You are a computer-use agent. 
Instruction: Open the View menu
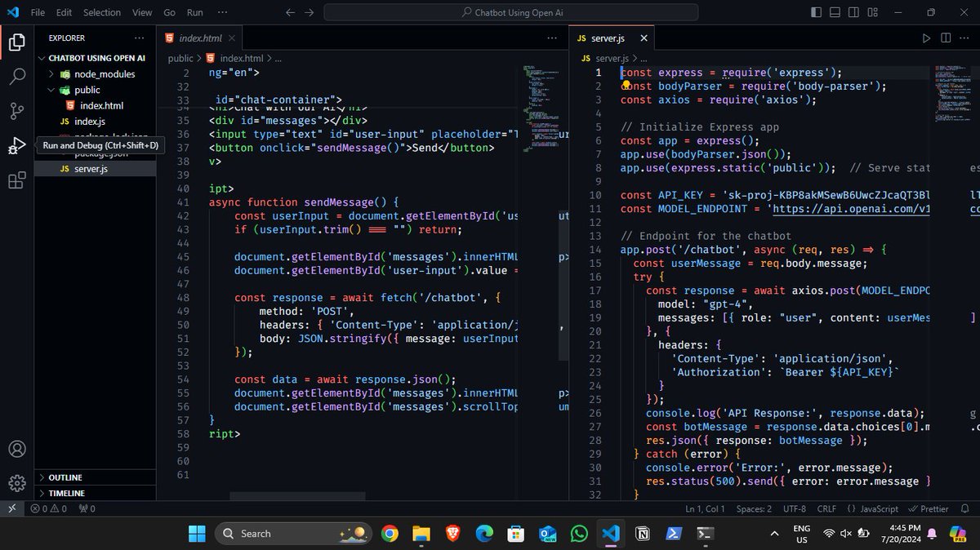coord(142,12)
